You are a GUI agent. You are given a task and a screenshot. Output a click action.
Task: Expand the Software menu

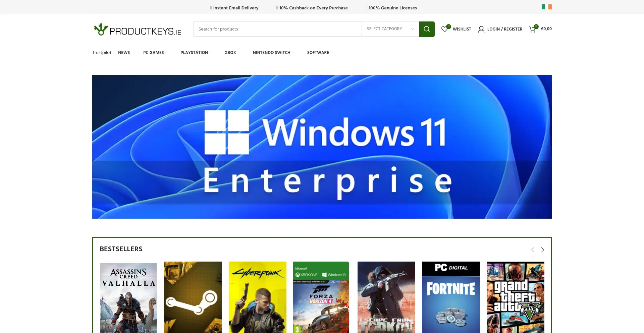[x=320, y=53]
